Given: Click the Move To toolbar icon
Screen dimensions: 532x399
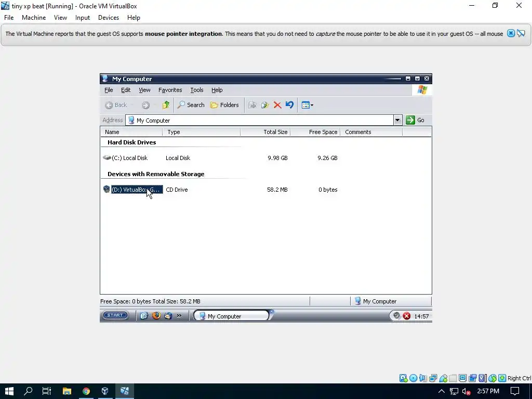Looking at the screenshot, I should (252, 105).
